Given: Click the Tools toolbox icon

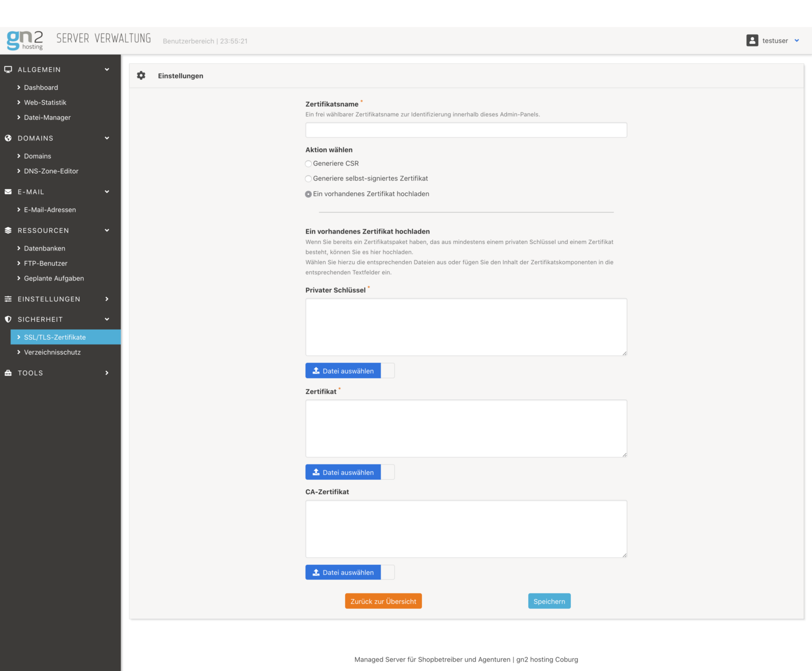Looking at the screenshot, I should (8, 373).
